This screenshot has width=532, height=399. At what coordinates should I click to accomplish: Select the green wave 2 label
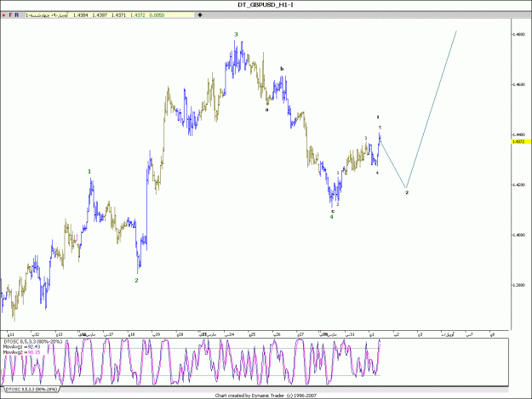[136, 281]
